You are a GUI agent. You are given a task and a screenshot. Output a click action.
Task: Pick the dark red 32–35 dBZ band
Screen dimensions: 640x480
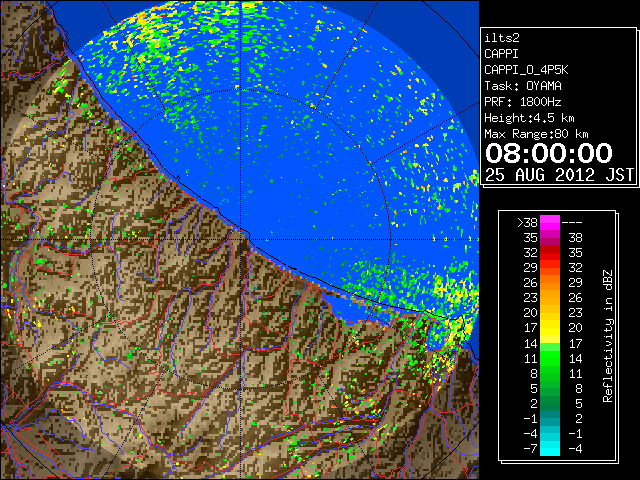pos(550,253)
